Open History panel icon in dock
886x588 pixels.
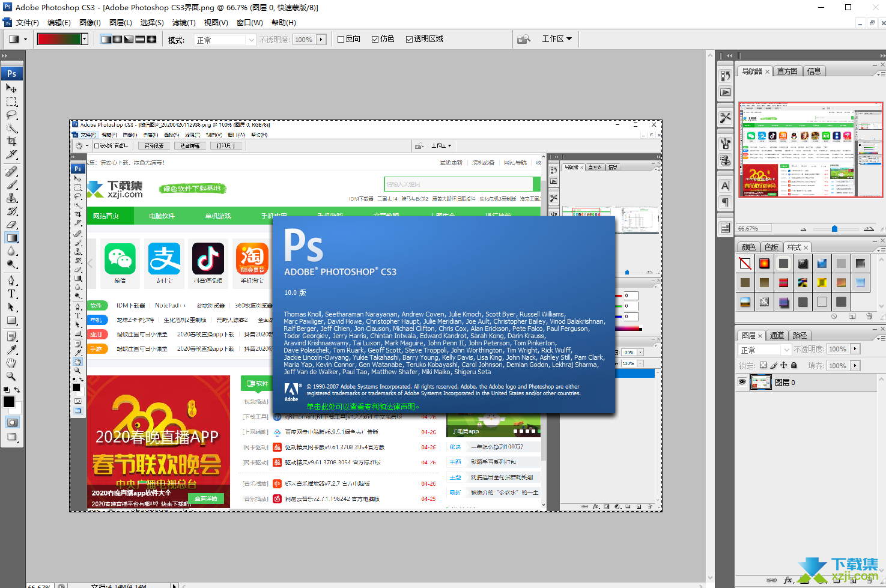[x=726, y=76]
